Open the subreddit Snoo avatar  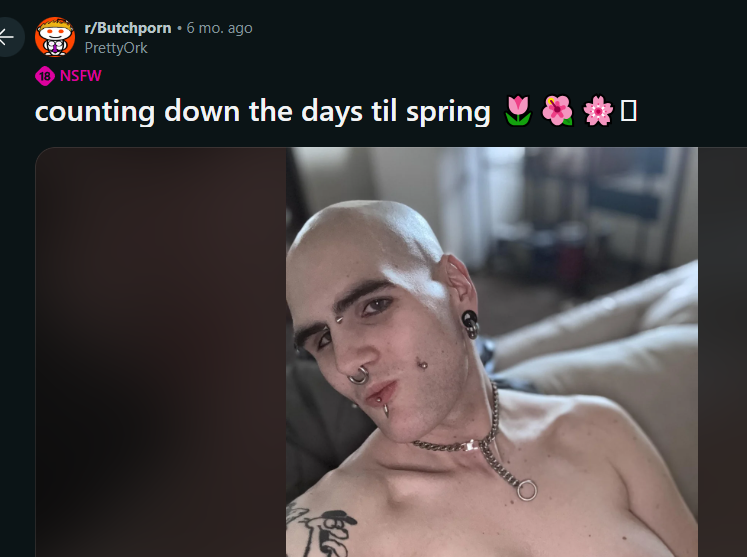(55, 37)
